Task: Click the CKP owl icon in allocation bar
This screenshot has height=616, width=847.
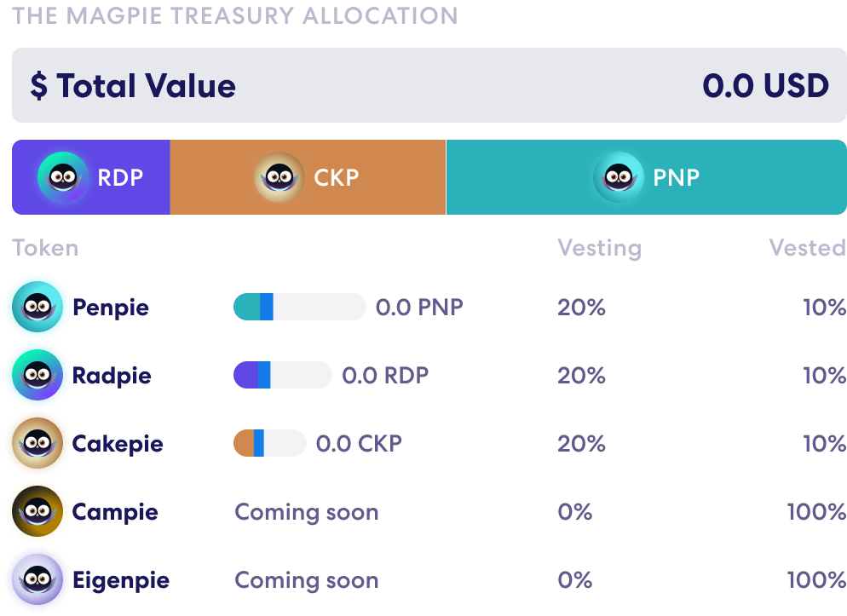Action: (279, 177)
